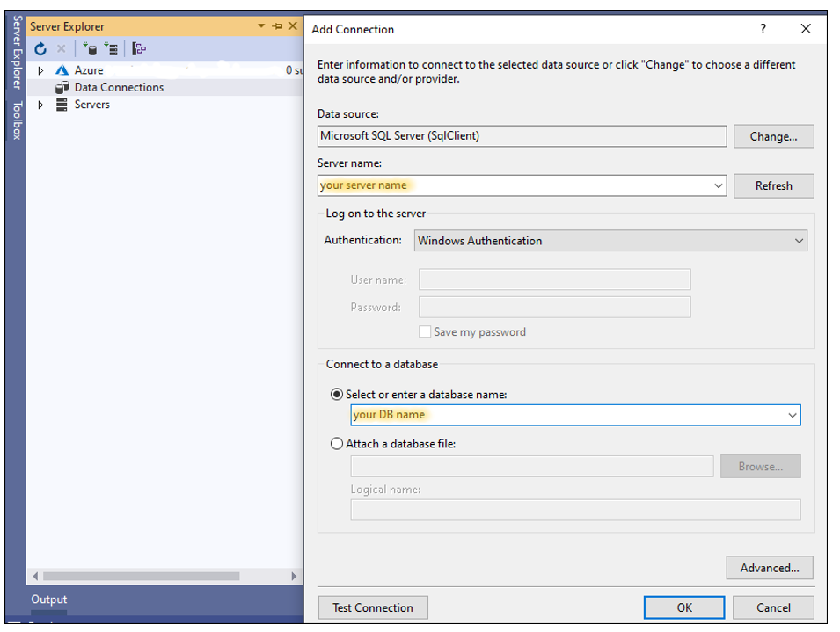Pin the Server Explorer panel with auto-hide icon
This screenshot has height=632, width=840.
point(278,26)
